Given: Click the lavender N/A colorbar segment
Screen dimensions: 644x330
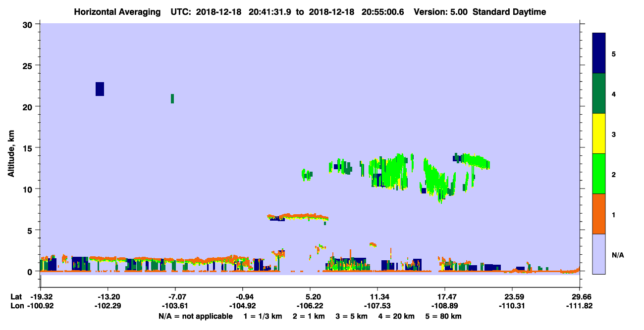Looking at the screenshot, I should [599, 254].
